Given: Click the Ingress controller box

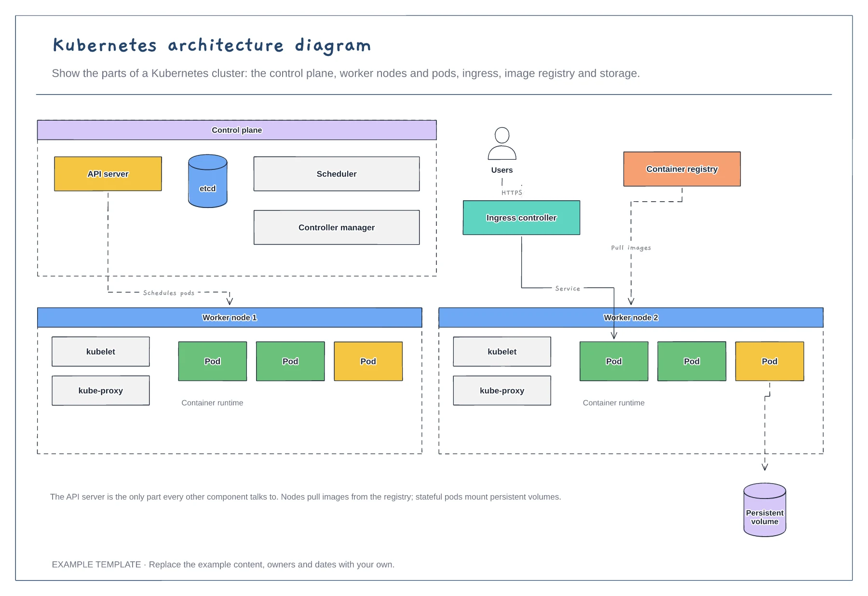Looking at the screenshot, I should pyautogui.click(x=521, y=218).
